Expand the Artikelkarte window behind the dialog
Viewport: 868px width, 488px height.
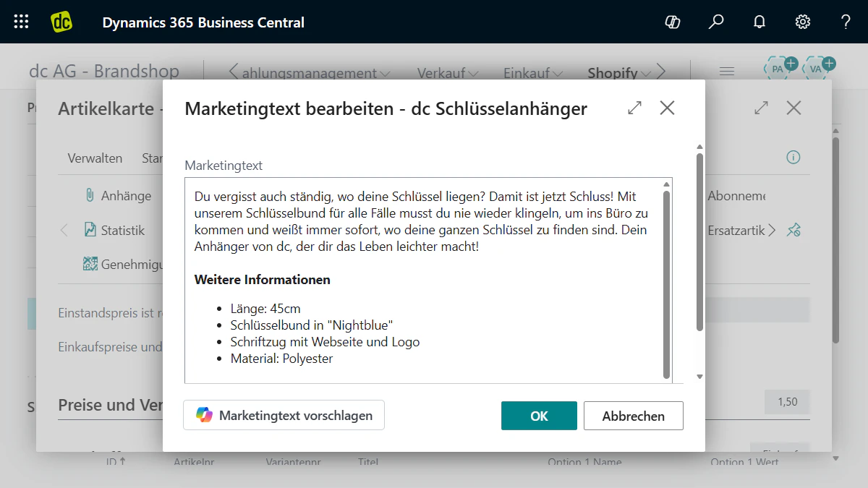click(x=761, y=108)
